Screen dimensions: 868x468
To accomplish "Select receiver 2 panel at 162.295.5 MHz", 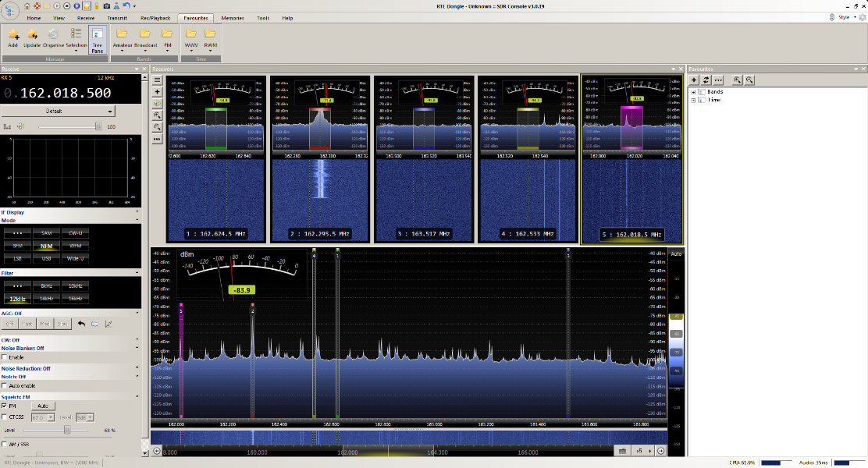I will (320, 159).
